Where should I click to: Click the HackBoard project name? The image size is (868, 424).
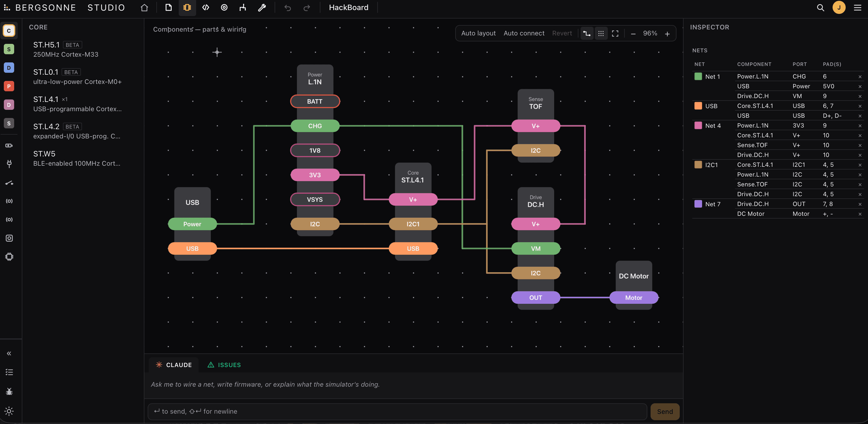coord(348,7)
